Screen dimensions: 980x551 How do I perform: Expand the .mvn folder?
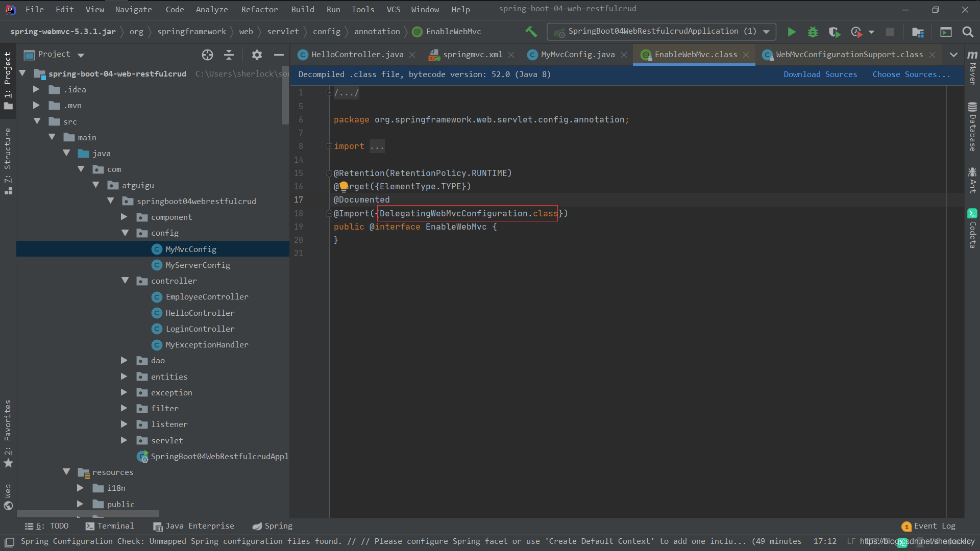[x=36, y=105]
